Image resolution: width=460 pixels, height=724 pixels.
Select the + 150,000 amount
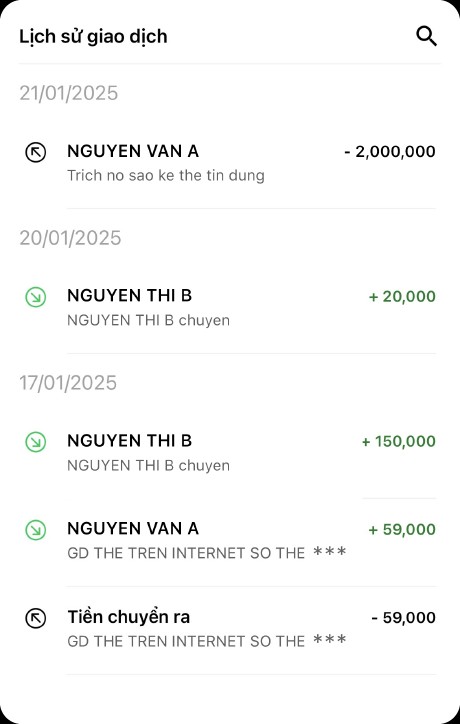[399, 441]
